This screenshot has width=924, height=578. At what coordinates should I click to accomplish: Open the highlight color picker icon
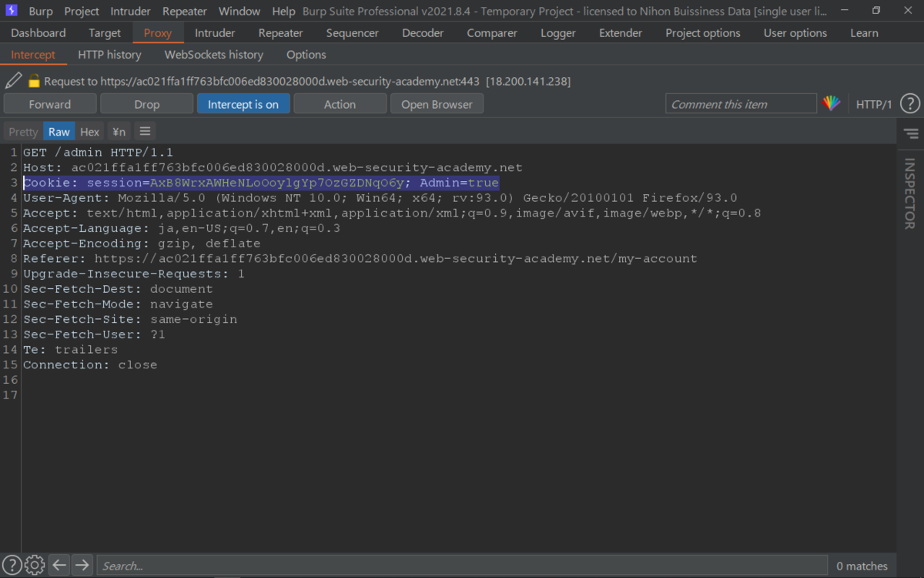point(831,104)
